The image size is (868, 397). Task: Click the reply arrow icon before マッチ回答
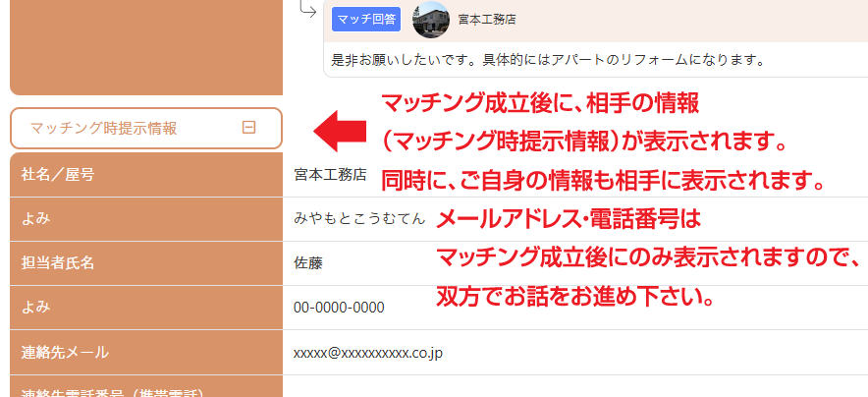click(308, 11)
